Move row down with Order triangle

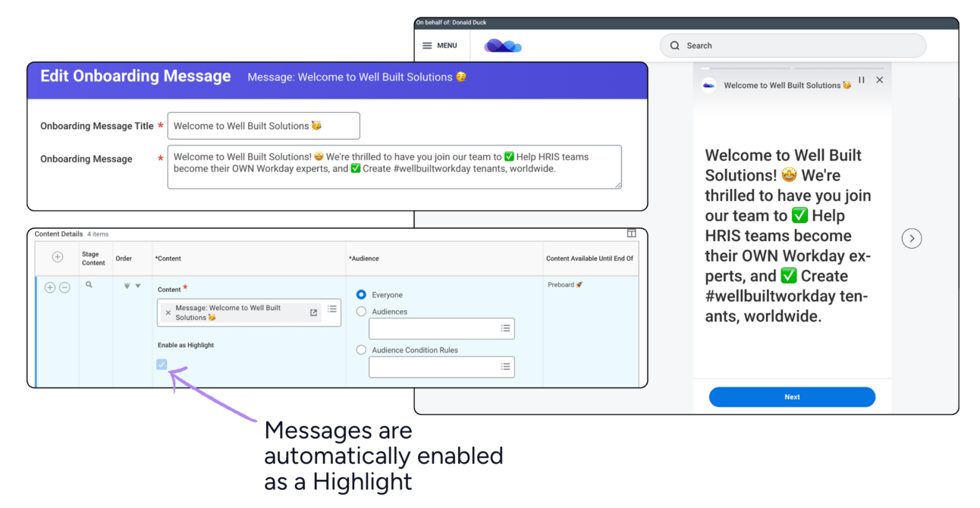(x=138, y=286)
